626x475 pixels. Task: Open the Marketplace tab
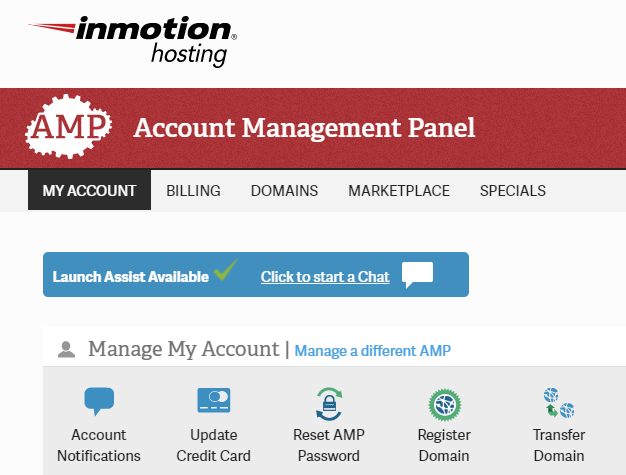[399, 190]
